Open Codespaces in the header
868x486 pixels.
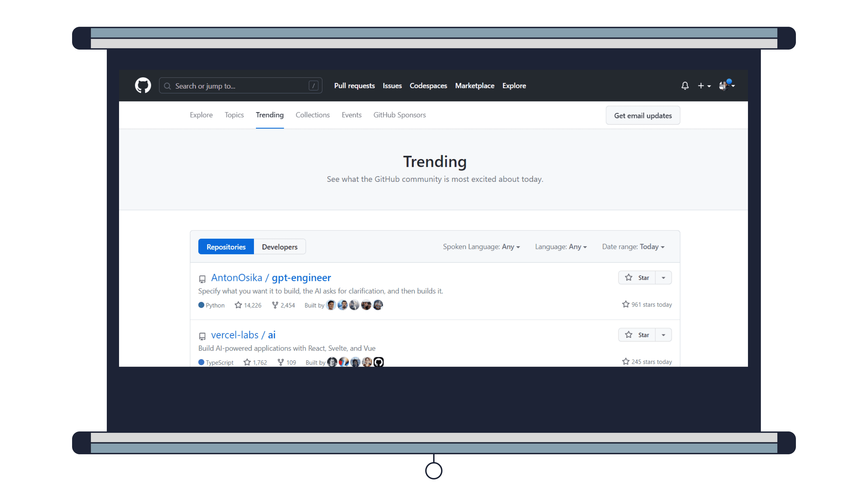pos(428,86)
